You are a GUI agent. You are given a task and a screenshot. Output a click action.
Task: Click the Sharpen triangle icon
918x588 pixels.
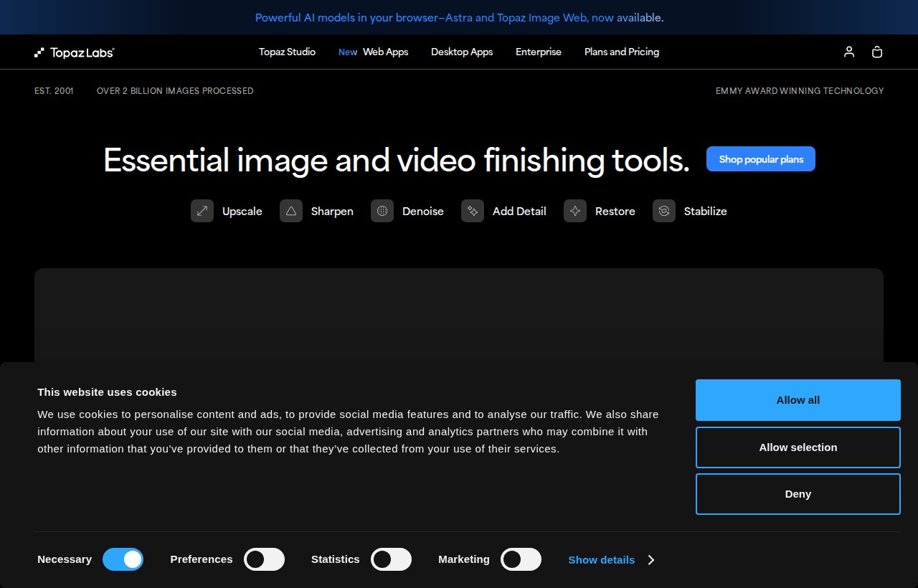click(291, 211)
